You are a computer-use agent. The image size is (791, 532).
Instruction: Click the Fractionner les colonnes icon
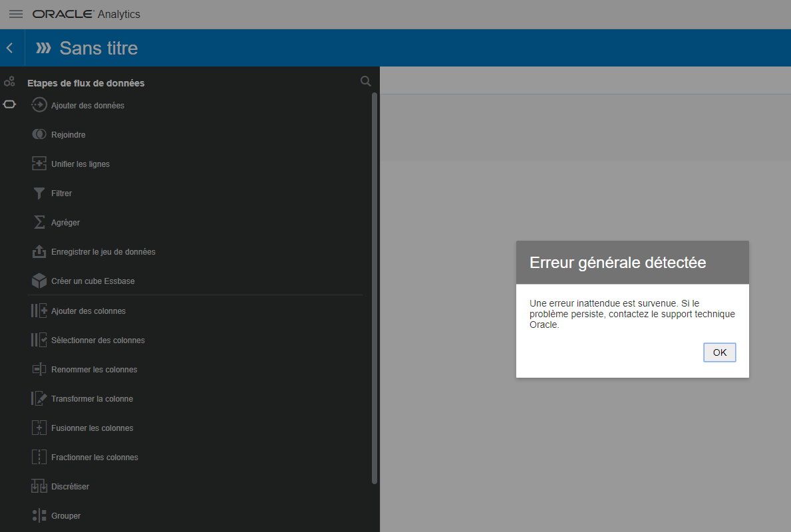tap(39, 457)
